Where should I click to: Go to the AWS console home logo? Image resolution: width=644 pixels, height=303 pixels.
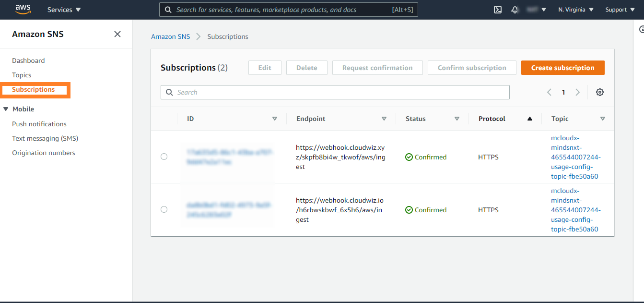pos(23,9)
